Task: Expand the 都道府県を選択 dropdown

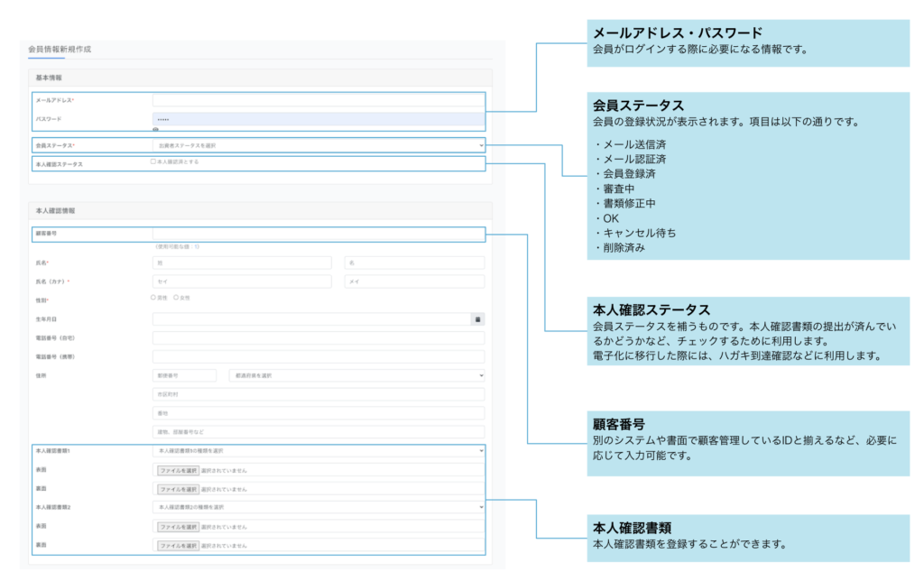Action: pyautogui.click(x=356, y=375)
